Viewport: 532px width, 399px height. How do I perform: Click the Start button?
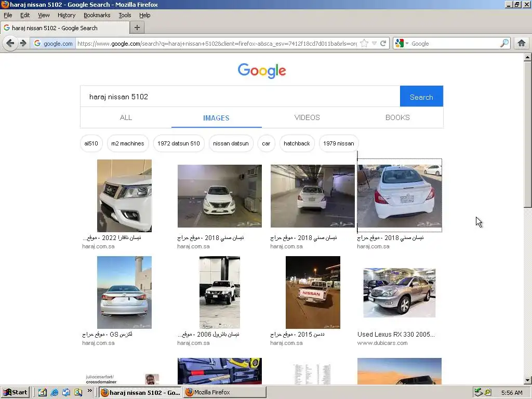(x=15, y=392)
